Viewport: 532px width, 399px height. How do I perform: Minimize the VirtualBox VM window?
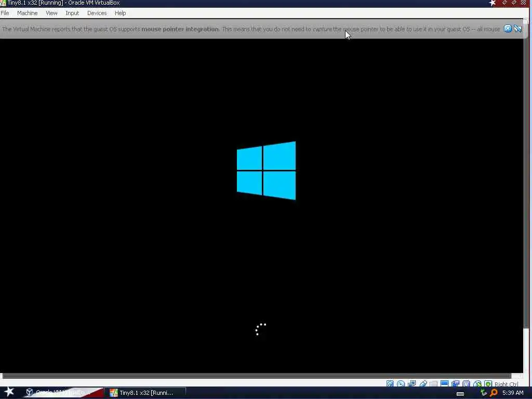pyautogui.click(x=504, y=3)
